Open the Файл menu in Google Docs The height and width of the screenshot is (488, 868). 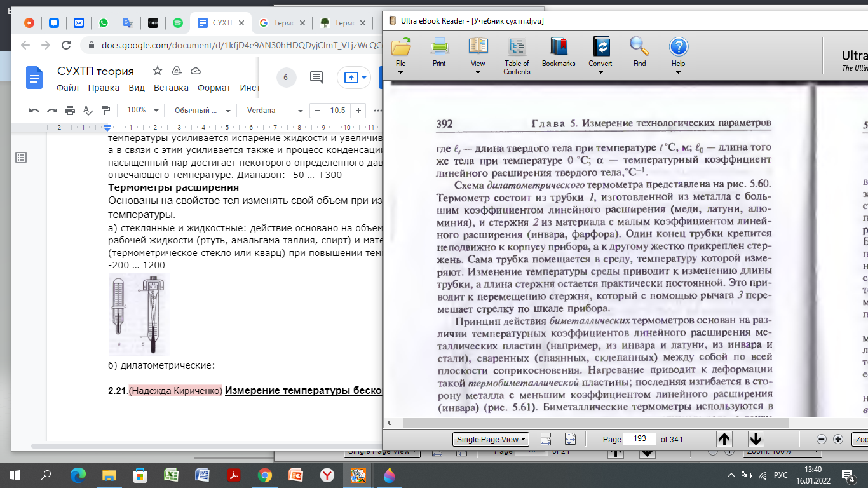68,88
